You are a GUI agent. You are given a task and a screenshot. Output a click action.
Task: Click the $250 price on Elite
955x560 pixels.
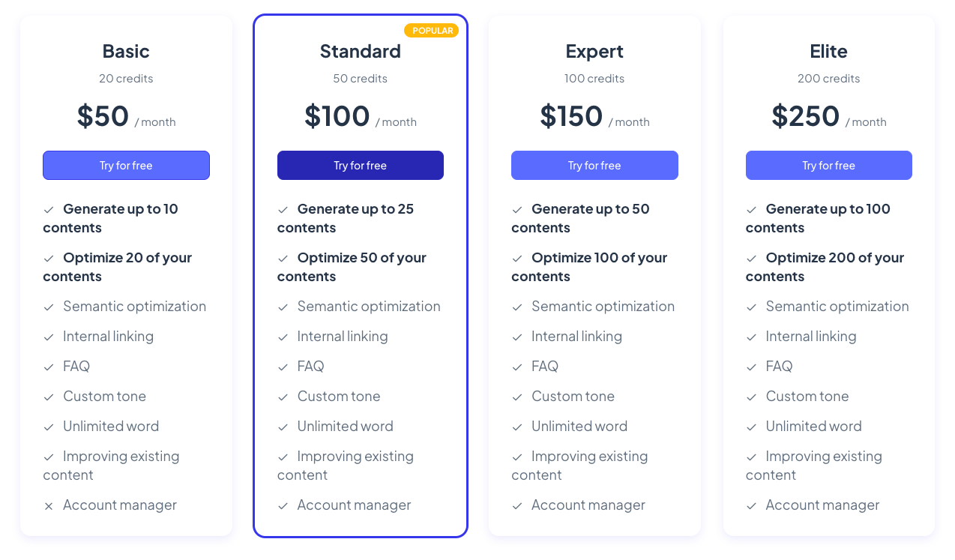pyautogui.click(x=805, y=116)
